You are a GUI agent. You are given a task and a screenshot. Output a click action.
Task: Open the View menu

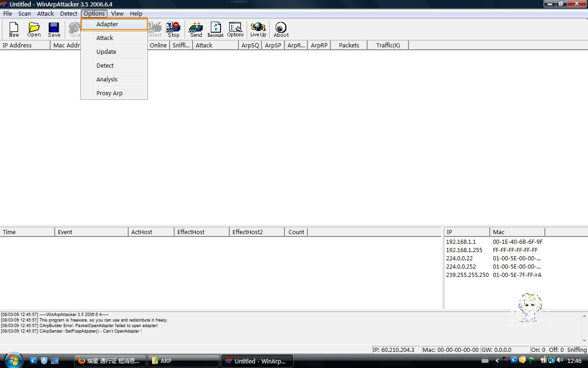[117, 13]
